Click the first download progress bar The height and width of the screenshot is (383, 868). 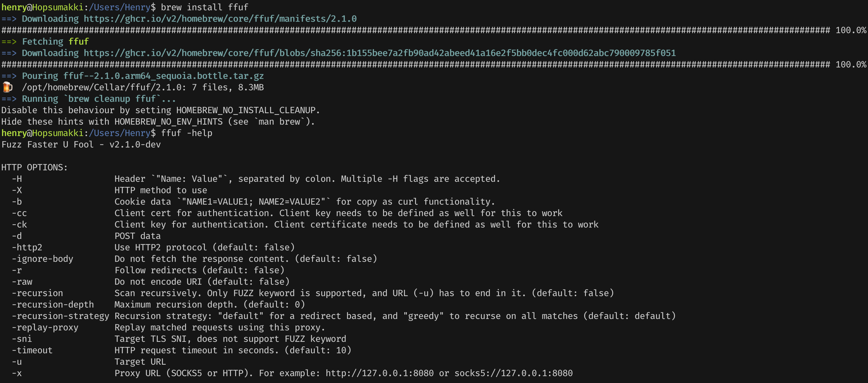click(415, 30)
